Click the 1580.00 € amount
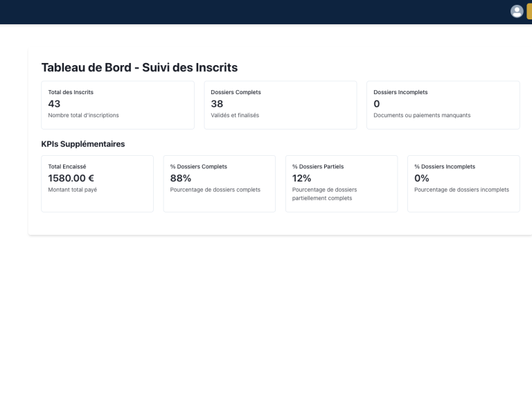Viewport: 532px width, 399px height. [71, 178]
